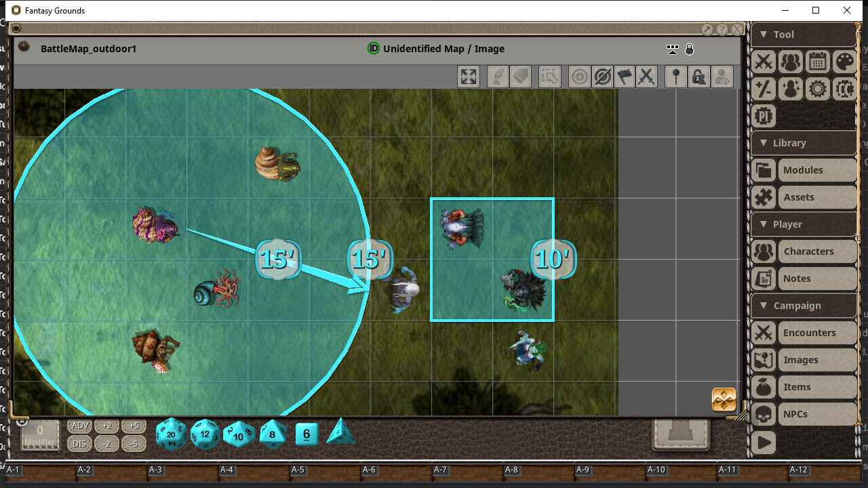Toggle the +5 modifier button
Image resolution: width=868 pixels, height=488 pixels.
(x=134, y=426)
